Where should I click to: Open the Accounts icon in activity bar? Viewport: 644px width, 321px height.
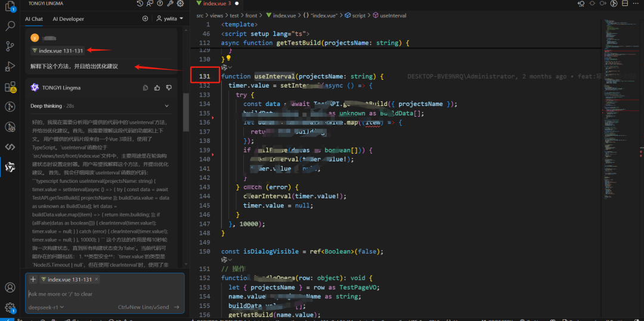click(10, 288)
